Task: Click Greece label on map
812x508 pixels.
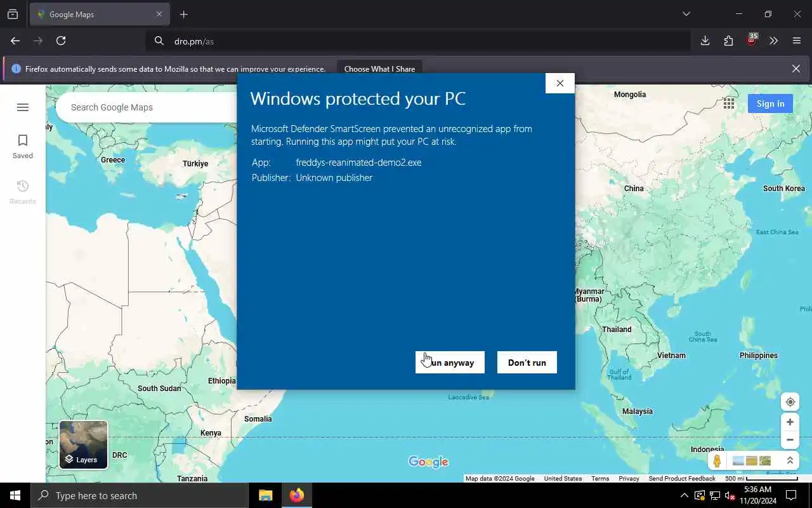Action: point(113,160)
